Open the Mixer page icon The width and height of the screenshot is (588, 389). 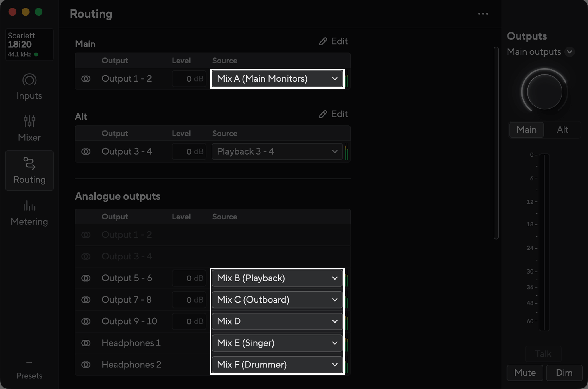(29, 121)
